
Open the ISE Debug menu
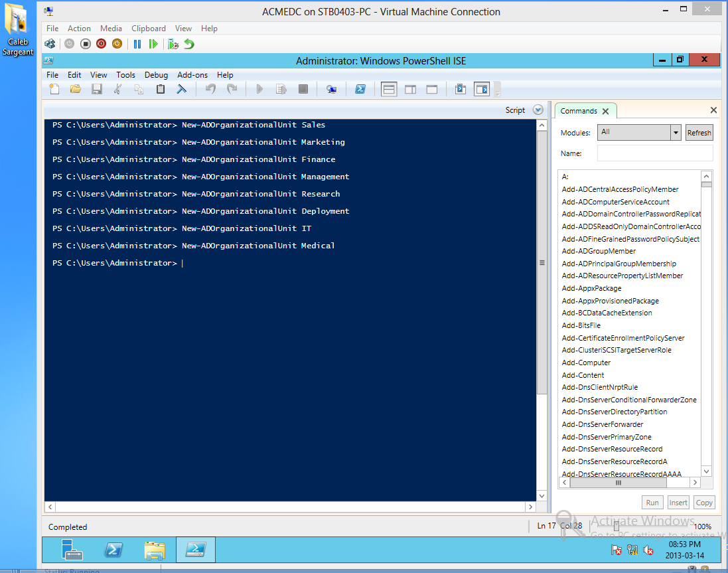tap(156, 75)
